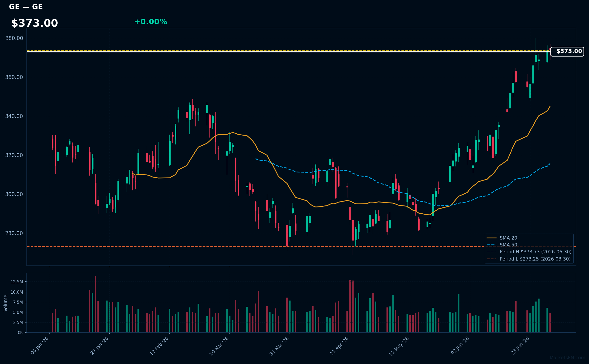Click the $373.00 headline price
This screenshot has width=589, height=364.
tap(35, 23)
